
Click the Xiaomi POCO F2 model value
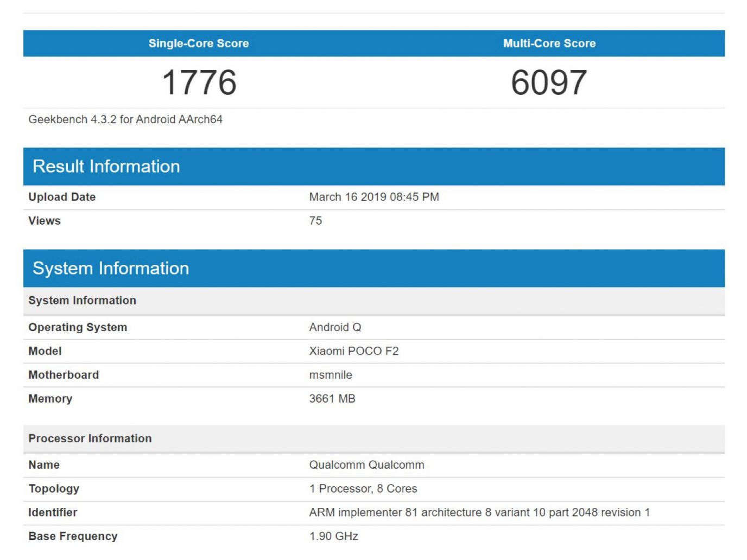[x=353, y=351]
